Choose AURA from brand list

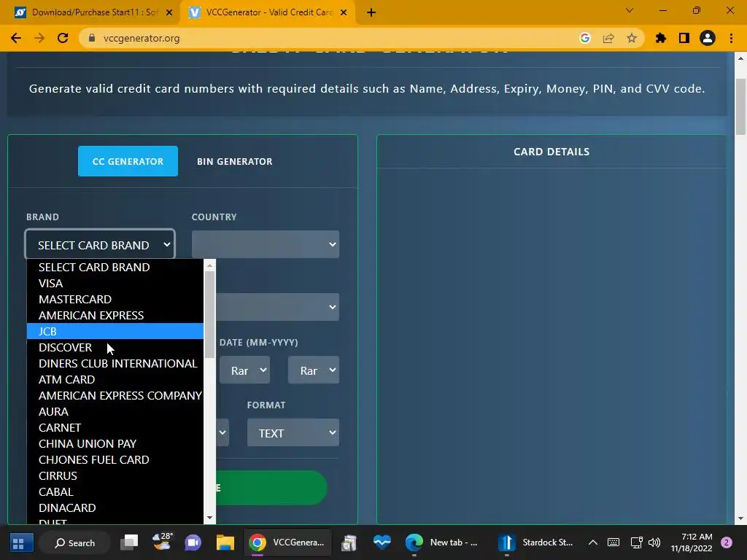115,411
